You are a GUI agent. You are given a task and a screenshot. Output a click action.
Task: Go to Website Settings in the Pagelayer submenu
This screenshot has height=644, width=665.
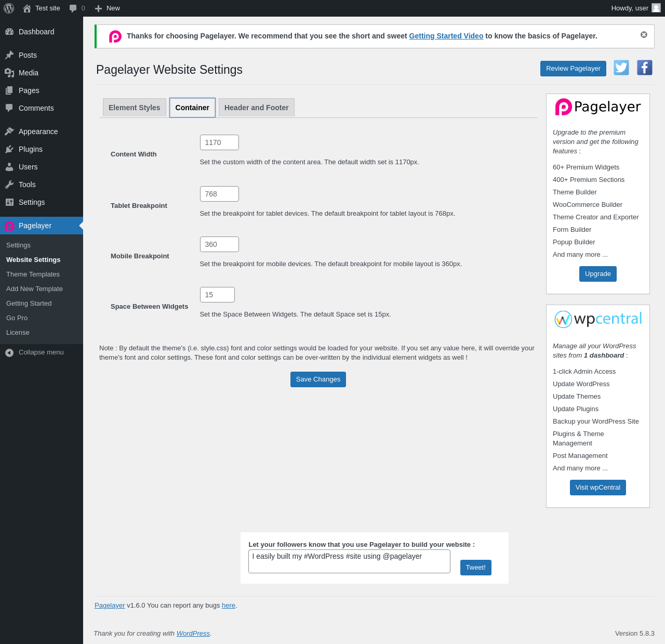pyautogui.click(x=33, y=259)
